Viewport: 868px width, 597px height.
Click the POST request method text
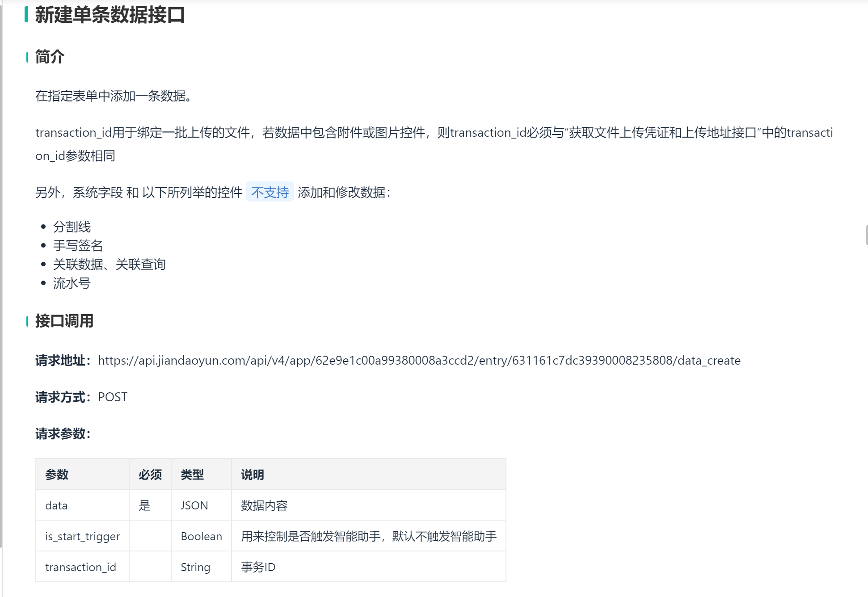(x=113, y=397)
